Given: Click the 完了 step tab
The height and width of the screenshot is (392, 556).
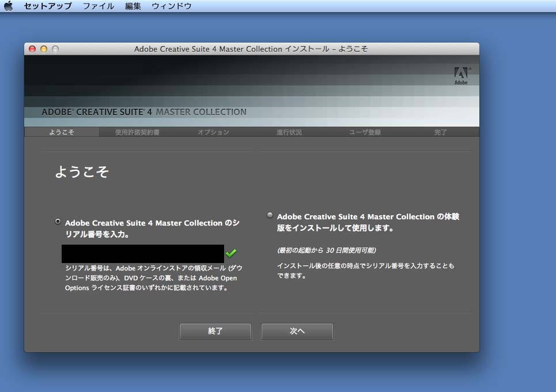Looking at the screenshot, I should tap(441, 132).
